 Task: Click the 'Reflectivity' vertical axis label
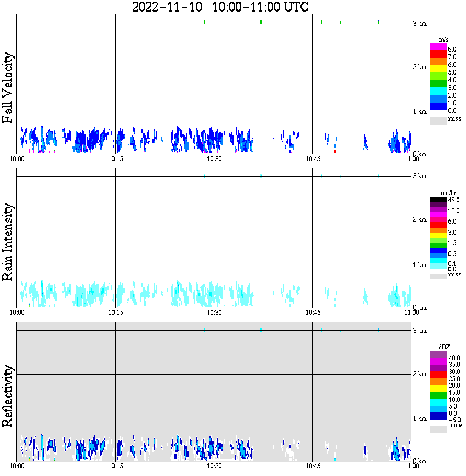(x=8, y=396)
